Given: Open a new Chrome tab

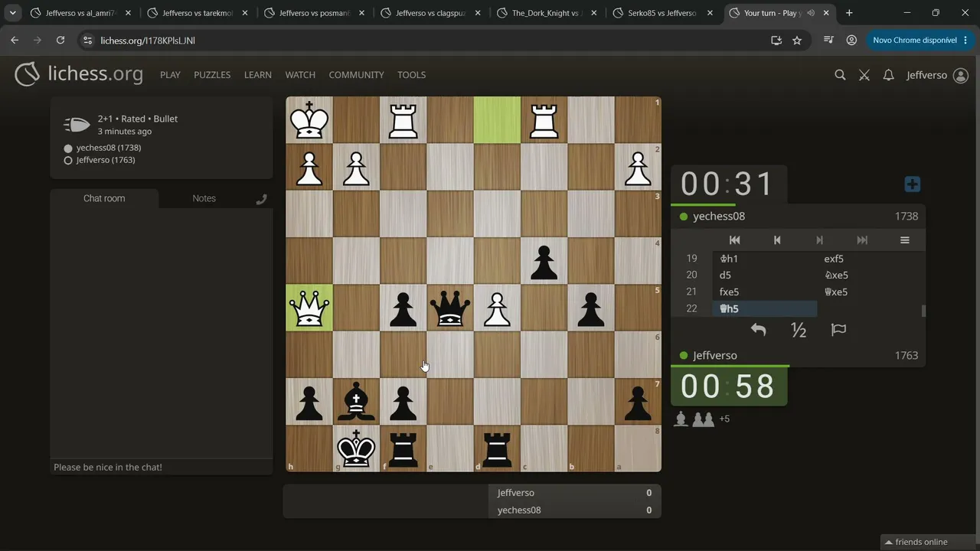Looking at the screenshot, I should pos(849,13).
